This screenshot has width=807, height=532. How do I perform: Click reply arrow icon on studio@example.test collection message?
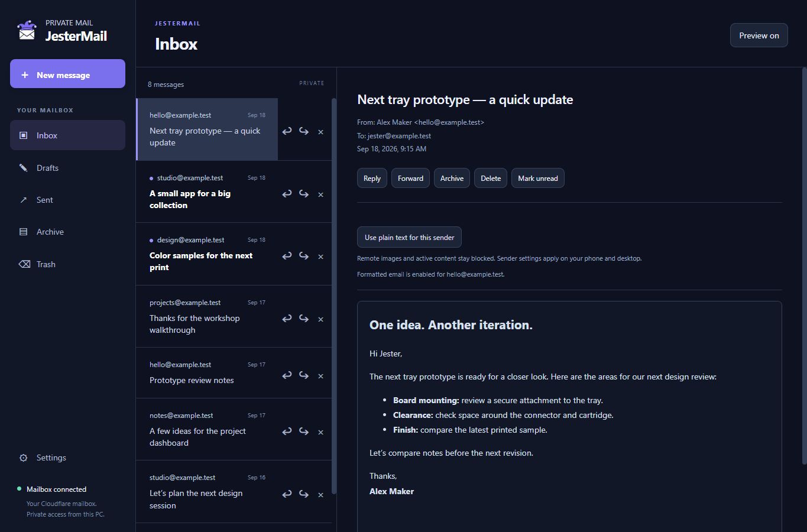tap(287, 194)
